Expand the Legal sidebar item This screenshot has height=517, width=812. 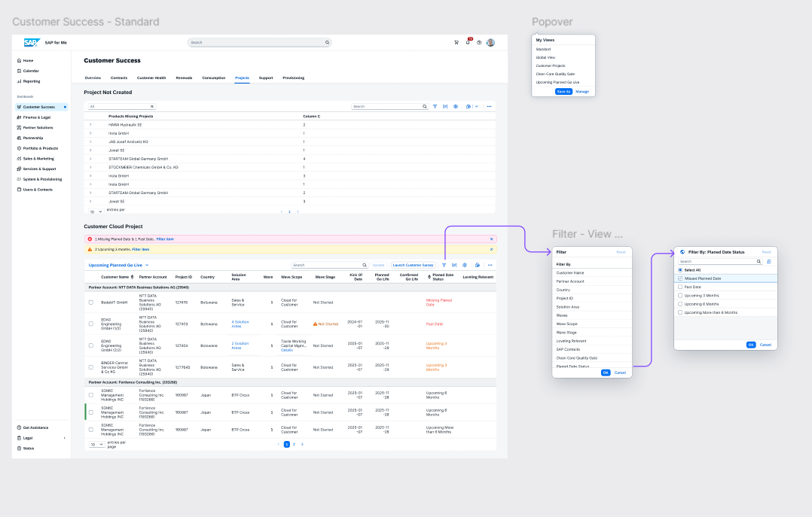[65, 438]
